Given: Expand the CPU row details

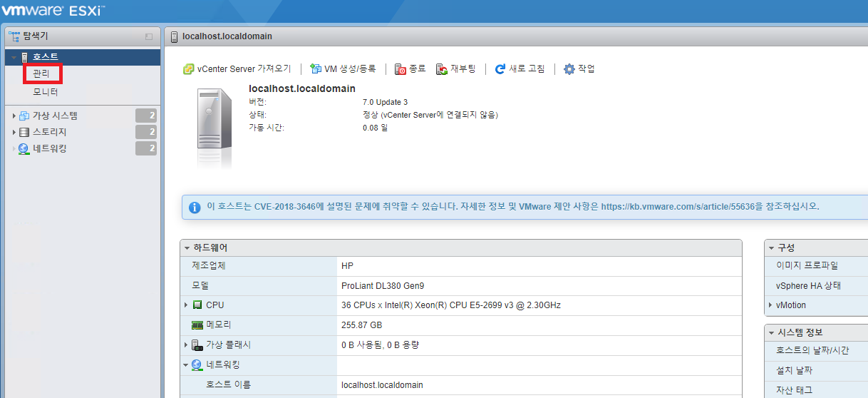Looking at the screenshot, I should click(x=187, y=305).
